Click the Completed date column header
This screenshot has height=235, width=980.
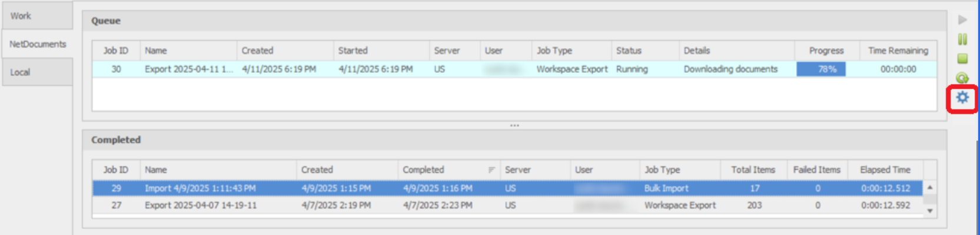pos(449,170)
